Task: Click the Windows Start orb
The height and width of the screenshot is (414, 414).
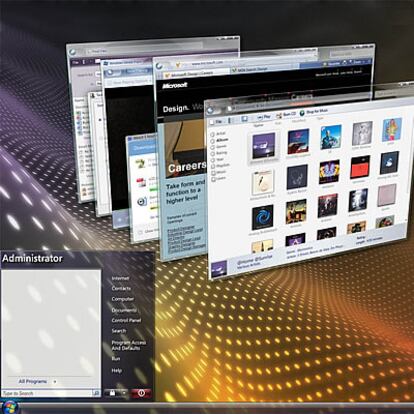Action: click(x=9, y=408)
